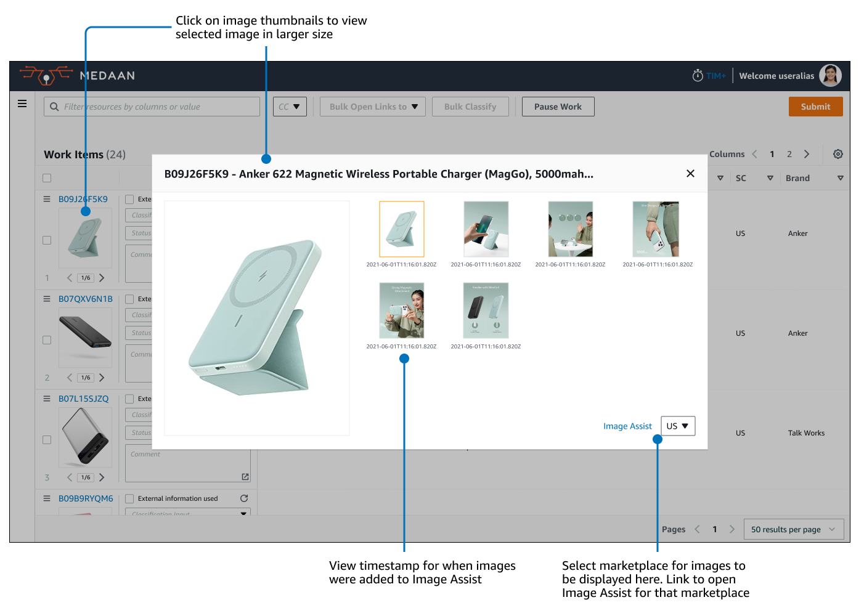Select the row checkbox for item 3

[x=47, y=440]
